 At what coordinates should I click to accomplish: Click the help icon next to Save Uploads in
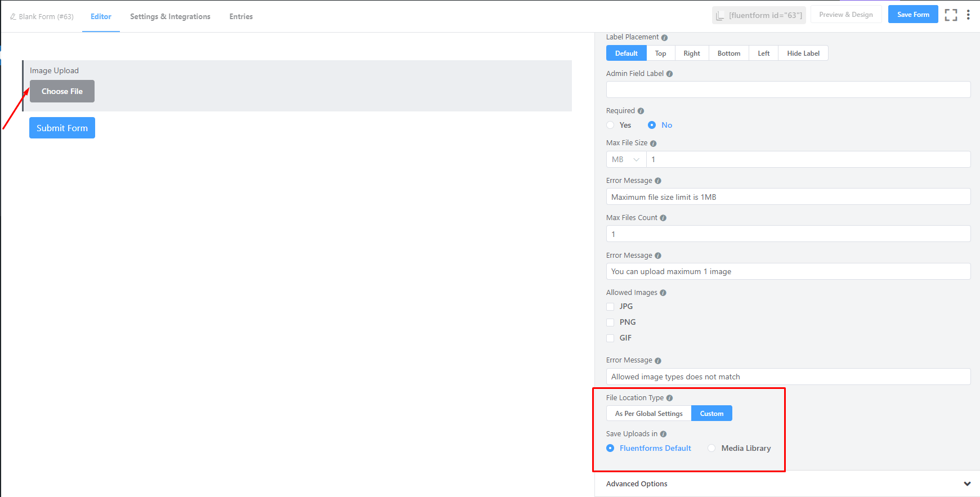[x=663, y=434]
